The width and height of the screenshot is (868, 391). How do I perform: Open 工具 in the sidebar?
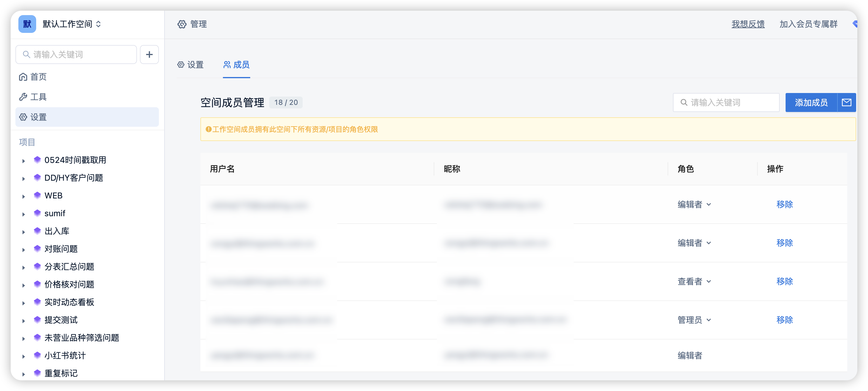[x=87, y=97]
